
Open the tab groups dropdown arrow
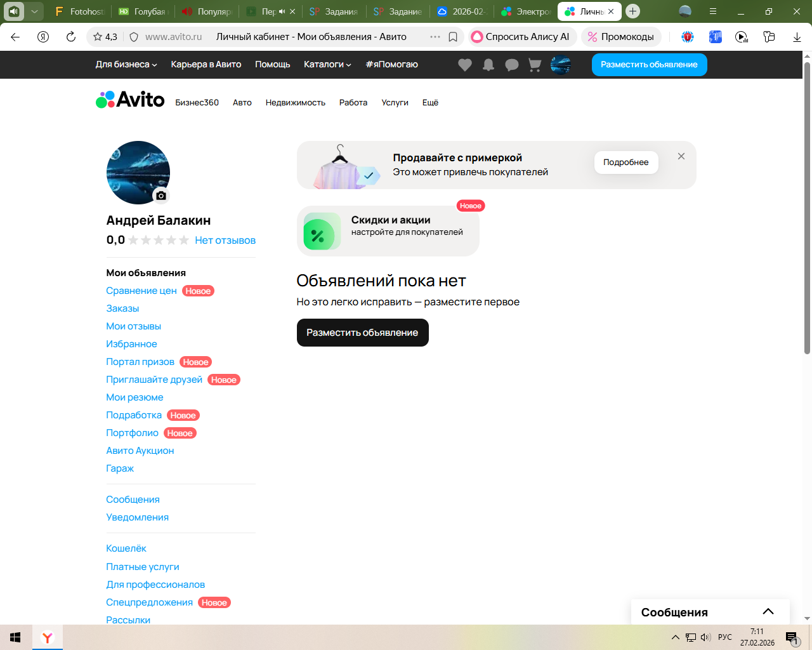coord(34,11)
